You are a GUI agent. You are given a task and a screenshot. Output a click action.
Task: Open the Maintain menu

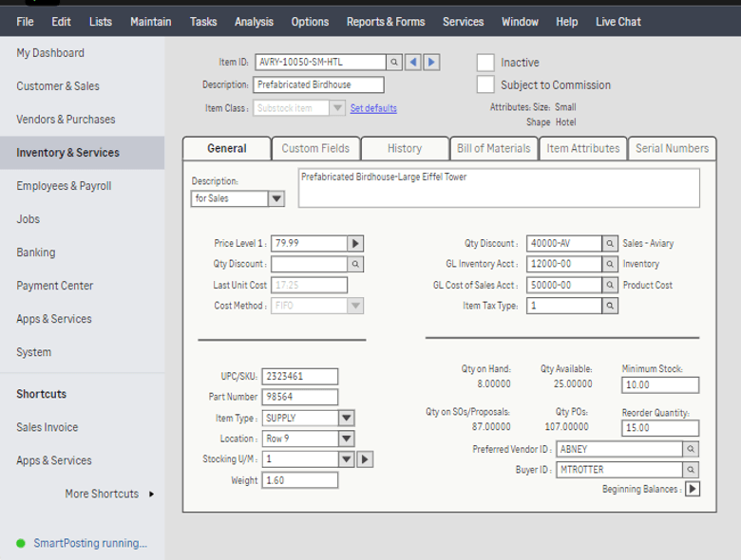151,22
